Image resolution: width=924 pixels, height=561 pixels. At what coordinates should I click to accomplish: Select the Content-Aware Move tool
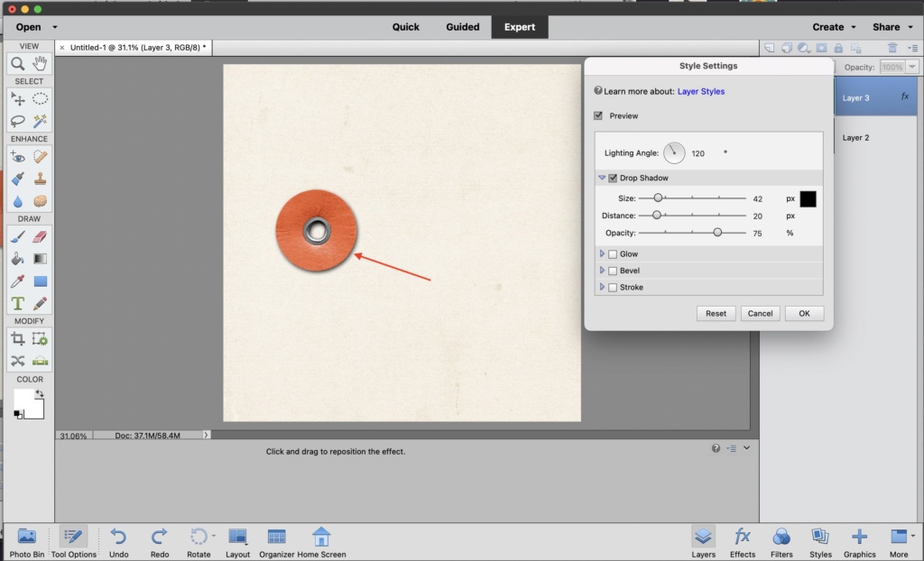click(18, 361)
